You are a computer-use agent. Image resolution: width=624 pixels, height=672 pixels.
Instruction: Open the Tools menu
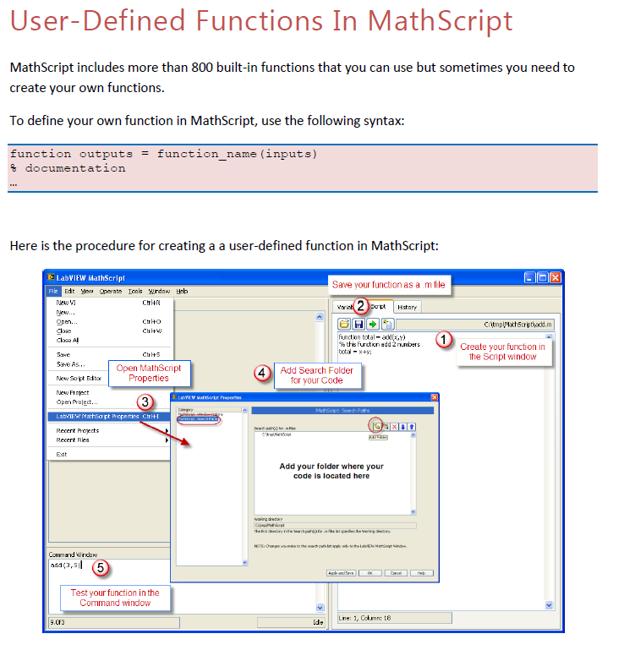(135, 291)
